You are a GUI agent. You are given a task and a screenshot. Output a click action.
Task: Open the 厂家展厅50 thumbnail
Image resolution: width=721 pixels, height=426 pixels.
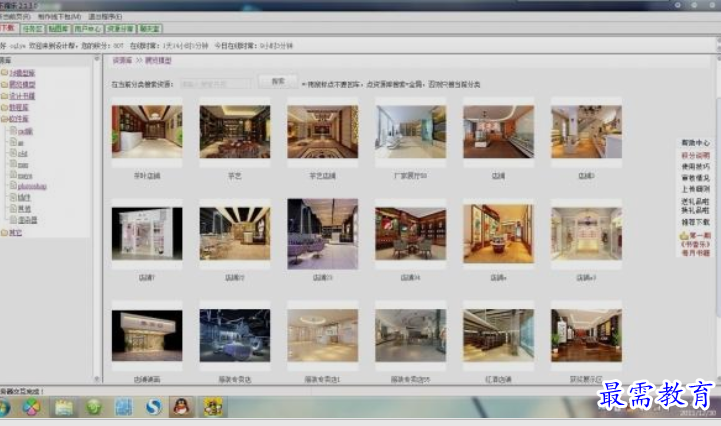[x=411, y=132]
